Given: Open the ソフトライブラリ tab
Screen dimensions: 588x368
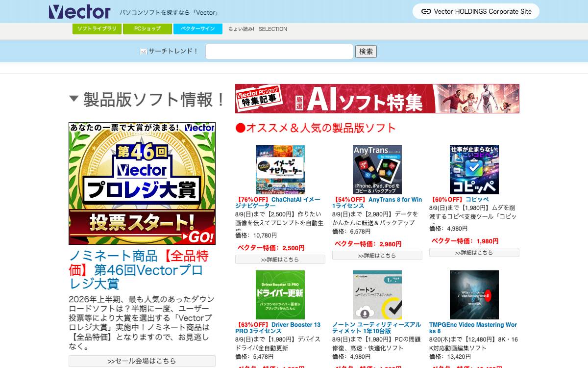Looking at the screenshot, I should pyautogui.click(x=97, y=29).
